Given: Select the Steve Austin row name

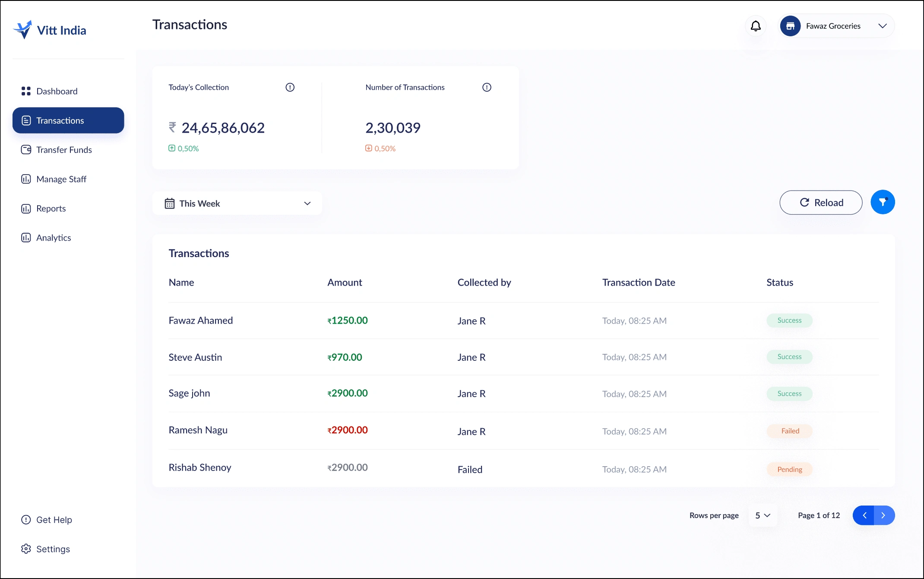Looking at the screenshot, I should click(x=195, y=357).
